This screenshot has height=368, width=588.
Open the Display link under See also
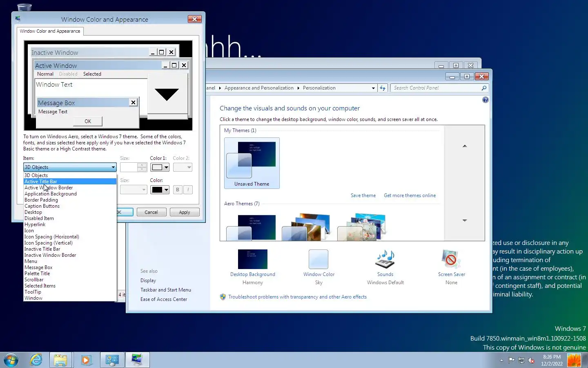pos(148,280)
